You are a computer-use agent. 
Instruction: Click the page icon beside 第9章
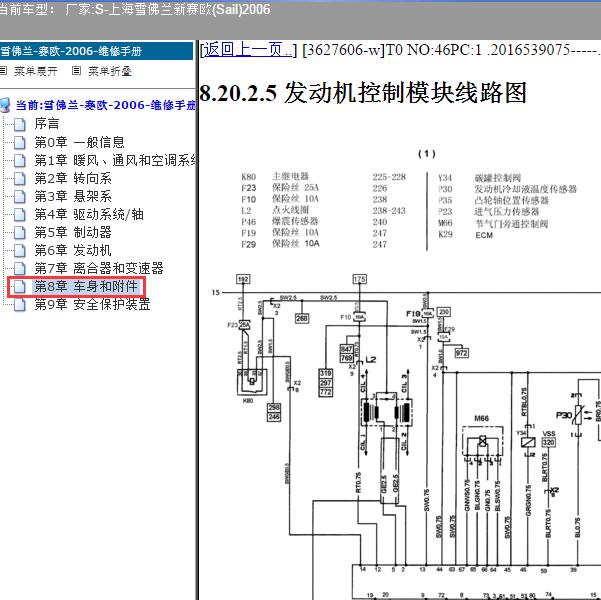[20, 304]
